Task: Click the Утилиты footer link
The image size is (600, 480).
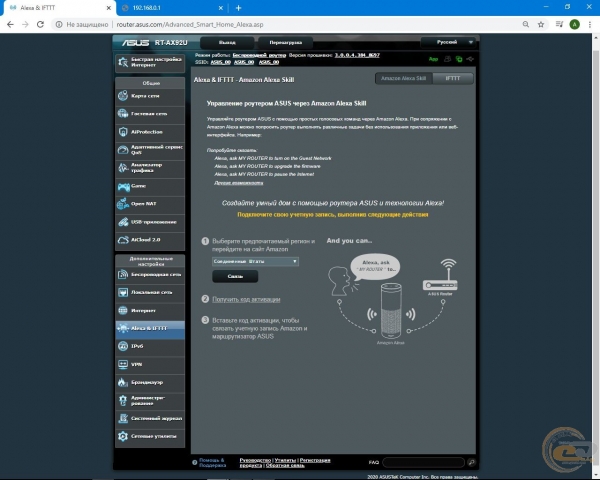Action: pos(285,460)
